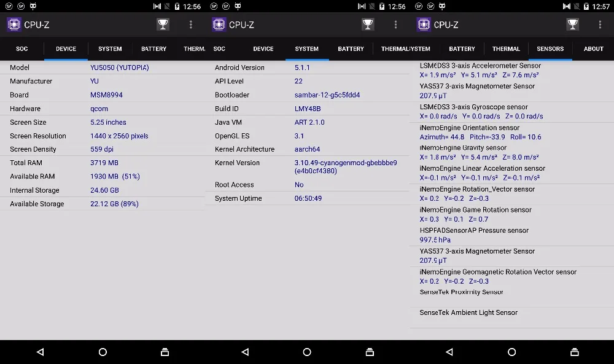Tap the recent apps button below System screen
614x364 pixels.
click(370, 352)
